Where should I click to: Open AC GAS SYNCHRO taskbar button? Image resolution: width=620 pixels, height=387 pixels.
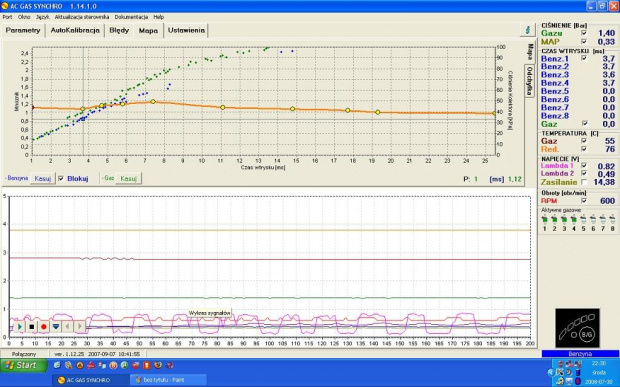click(90, 380)
